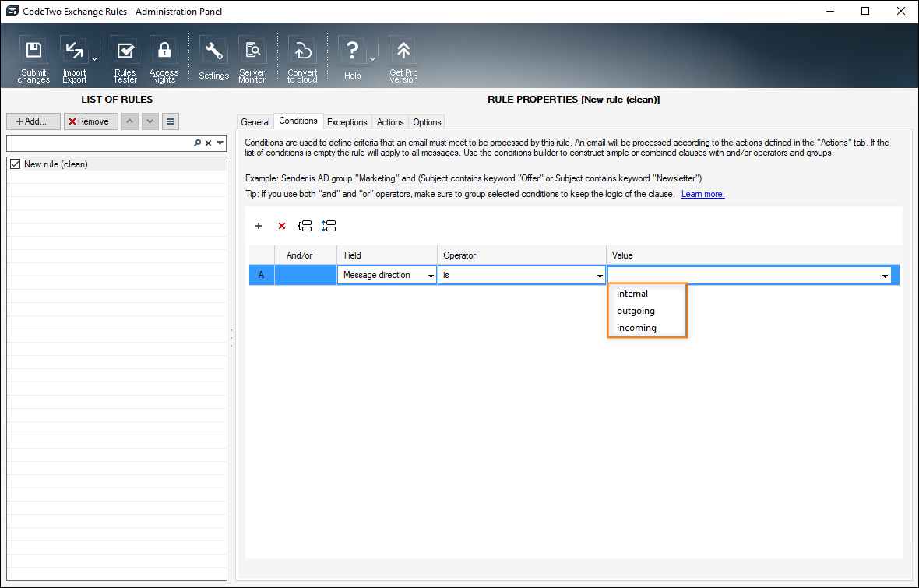Switch to the Exceptions tab
919x588 pixels.
tap(347, 122)
